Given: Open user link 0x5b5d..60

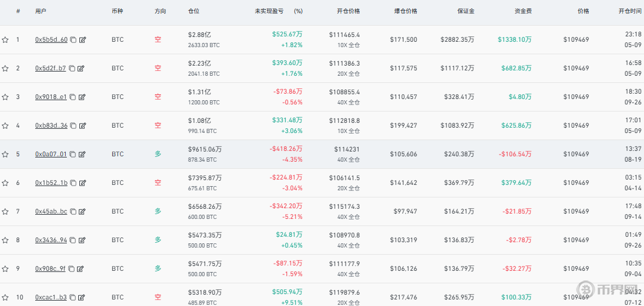Looking at the screenshot, I should 51,40.
